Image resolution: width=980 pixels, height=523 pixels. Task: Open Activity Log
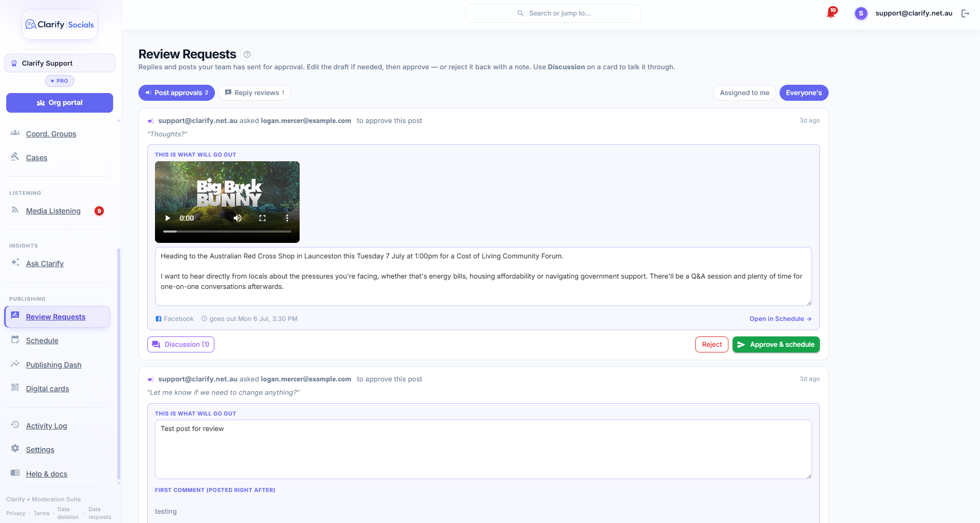[x=46, y=426]
